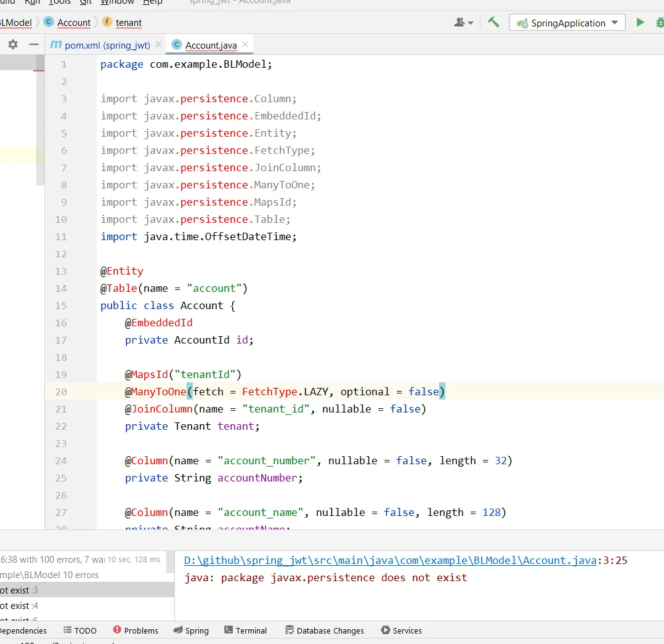The height and width of the screenshot is (644, 664).
Task: Click line 20 in the editor gutter
Action: coord(61,392)
